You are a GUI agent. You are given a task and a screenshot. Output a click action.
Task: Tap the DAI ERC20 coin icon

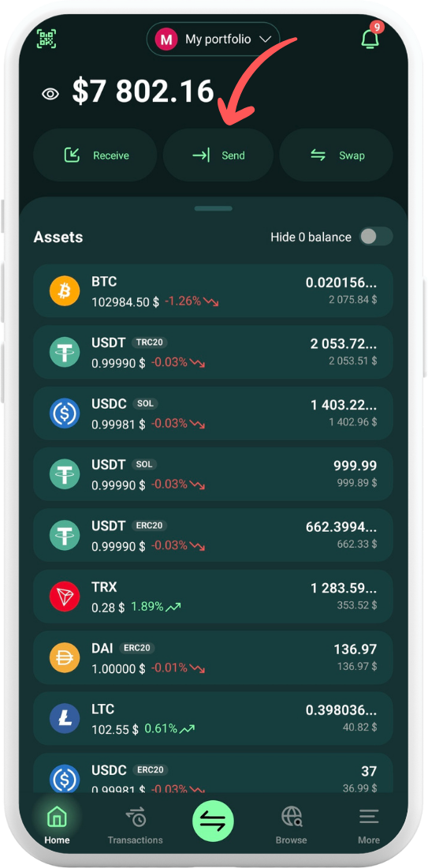click(65, 657)
